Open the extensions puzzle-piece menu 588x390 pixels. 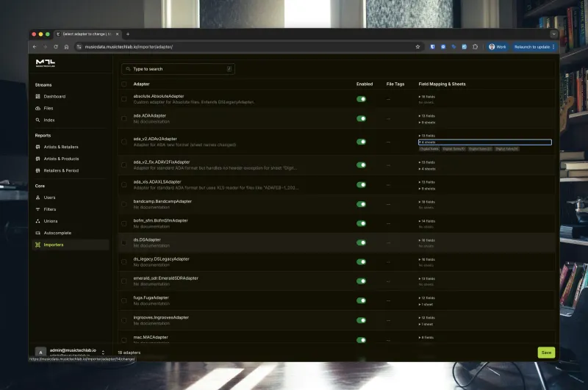475,47
